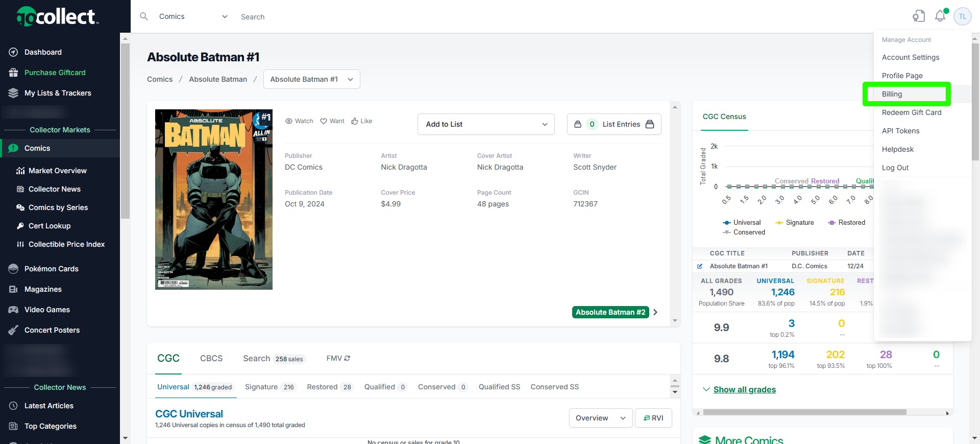Open the Comics search category dropdown
Viewport: 980px width, 444px height.
pyautogui.click(x=193, y=16)
